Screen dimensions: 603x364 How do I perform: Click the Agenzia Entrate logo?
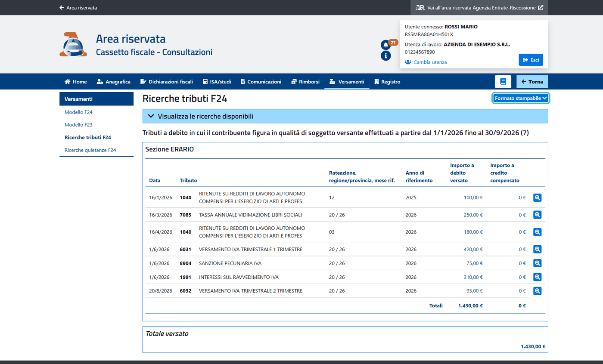point(73,45)
